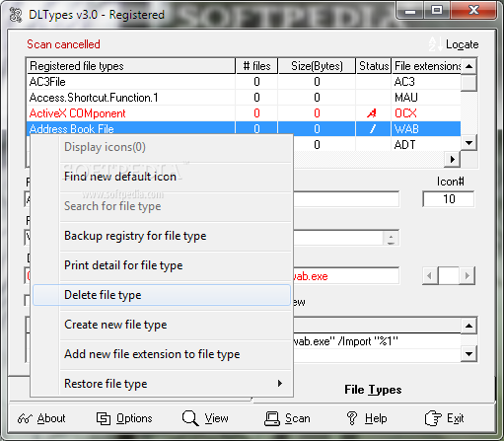Image resolution: width=504 pixels, height=441 pixels.
Task: Click the ADT extension cell
Action: pos(426,145)
